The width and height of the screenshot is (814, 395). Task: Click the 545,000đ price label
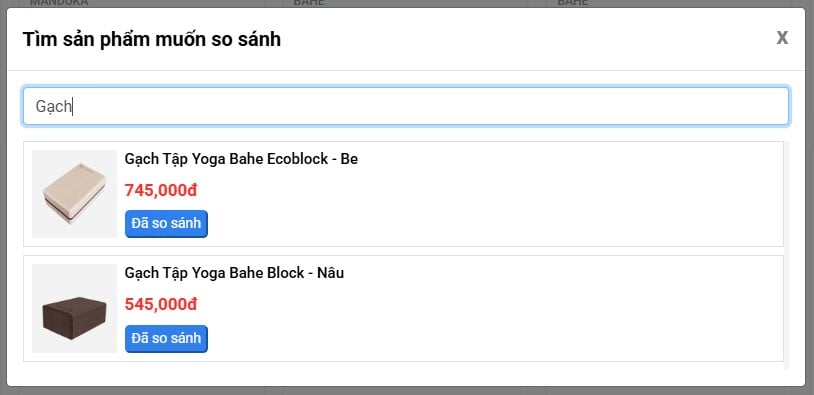[x=161, y=304]
